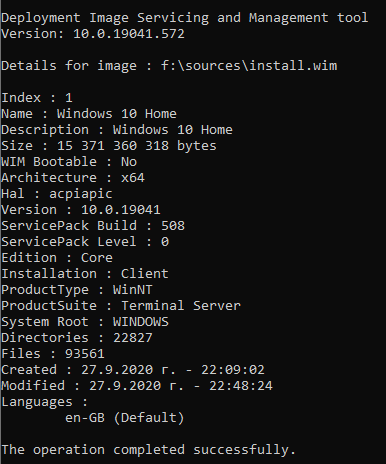The height and width of the screenshot is (464, 386).
Task: Click the 'Edition : Core' line
Action: coord(57,258)
